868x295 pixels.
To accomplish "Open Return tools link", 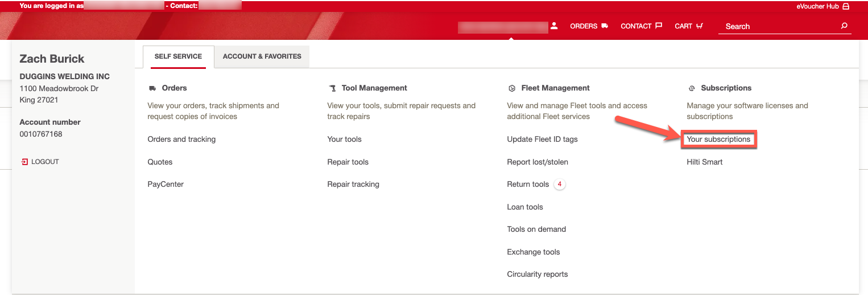I will coord(528,184).
